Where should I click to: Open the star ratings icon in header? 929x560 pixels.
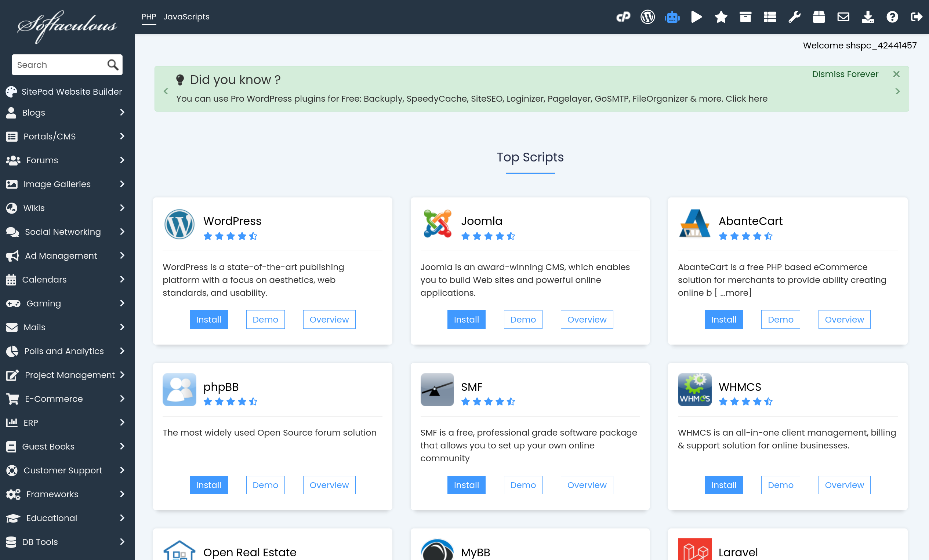point(721,17)
